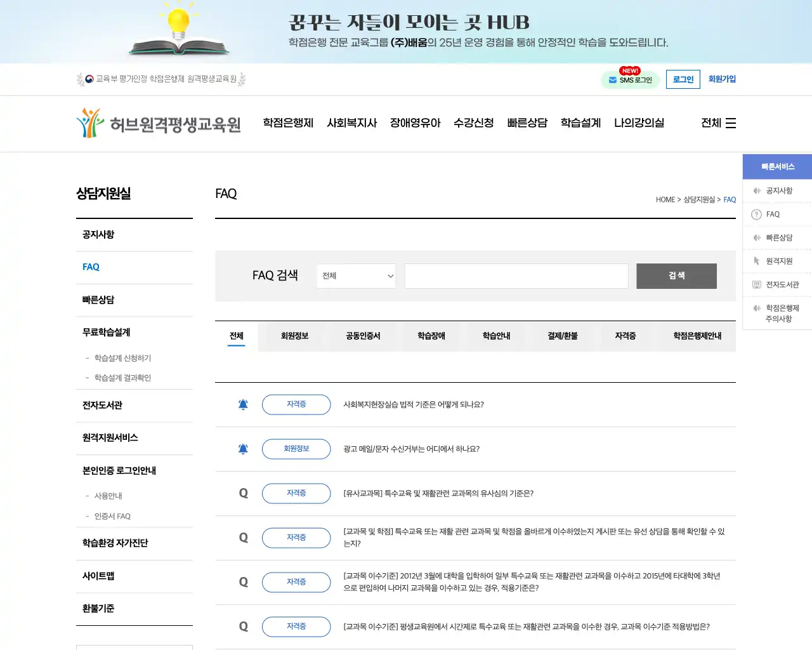
Task: Open 사용안내 submenu link
Action: click(108, 496)
